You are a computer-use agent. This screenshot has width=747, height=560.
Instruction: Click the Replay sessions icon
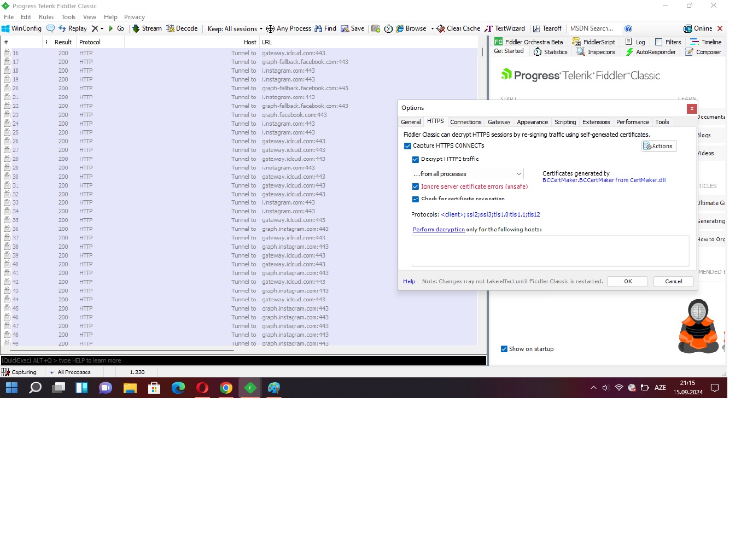pyautogui.click(x=62, y=28)
